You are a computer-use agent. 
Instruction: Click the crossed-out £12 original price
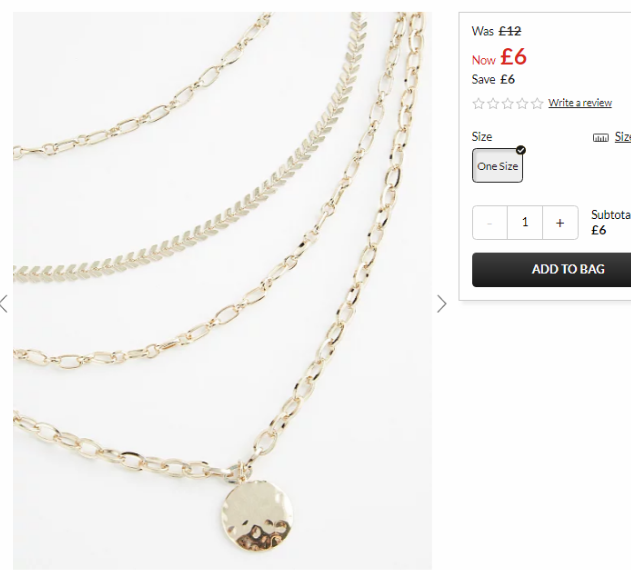tap(510, 31)
